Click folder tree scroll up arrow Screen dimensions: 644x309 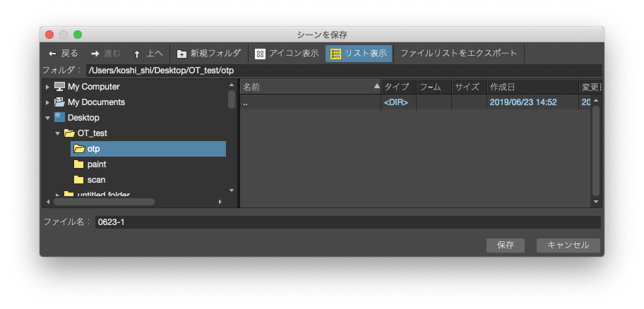click(232, 85)
